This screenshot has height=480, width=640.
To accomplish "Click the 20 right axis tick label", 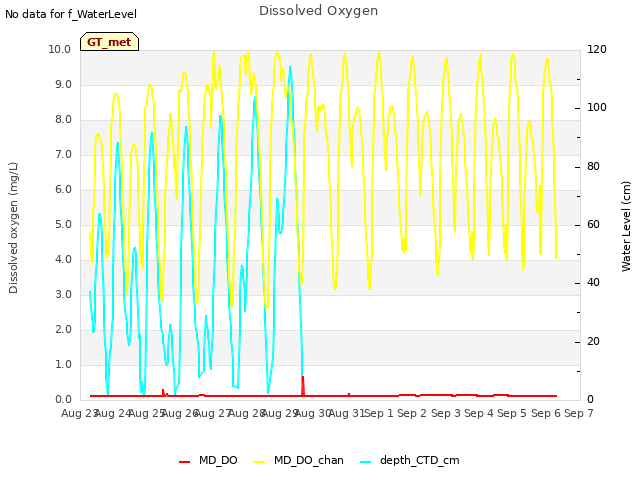I will coord(593,341).
